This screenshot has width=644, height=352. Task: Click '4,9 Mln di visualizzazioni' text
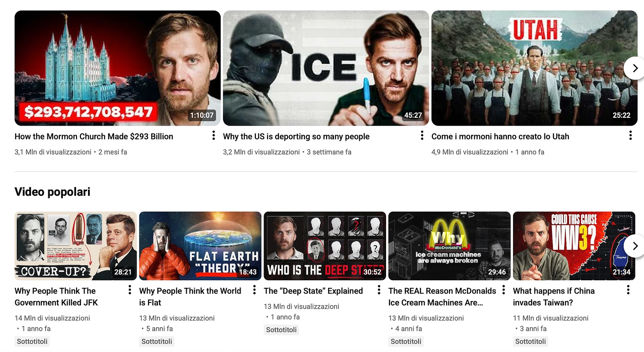[470, 152]
